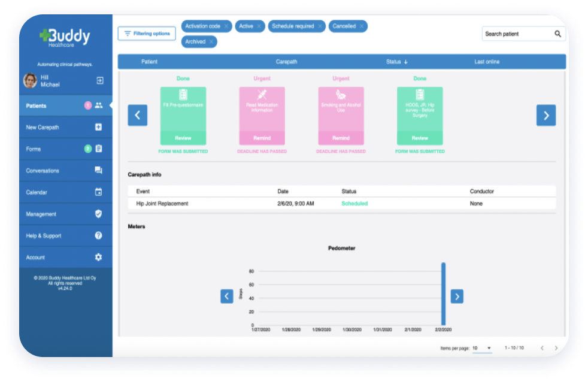Open the Help & Support question icon
588x381 pixels.
coord(99,235)
